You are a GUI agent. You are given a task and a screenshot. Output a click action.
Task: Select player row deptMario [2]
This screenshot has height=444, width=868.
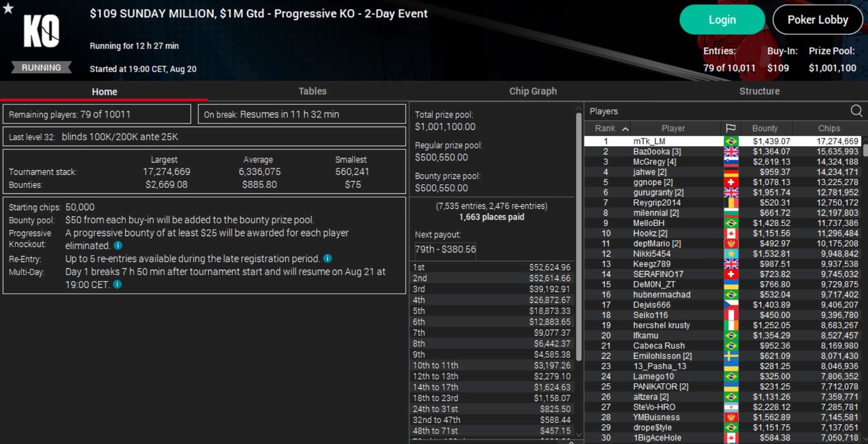click(723, 243)
